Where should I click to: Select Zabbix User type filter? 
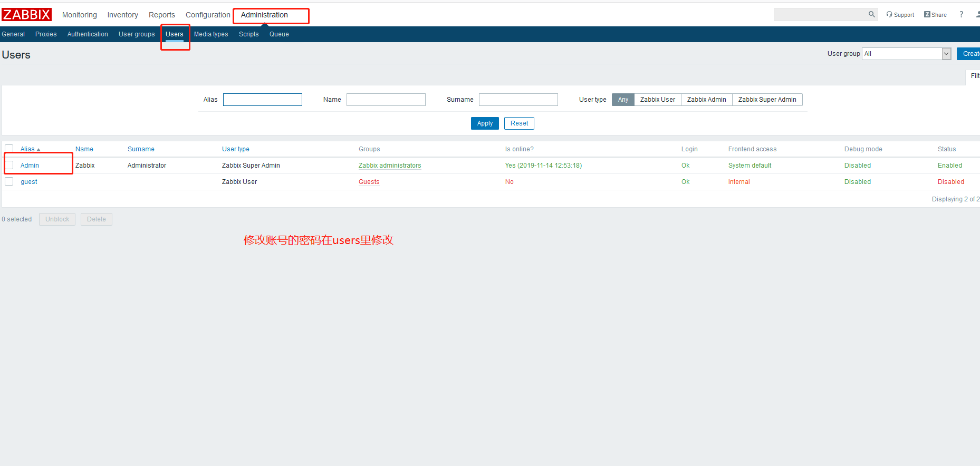pos(658,100)
